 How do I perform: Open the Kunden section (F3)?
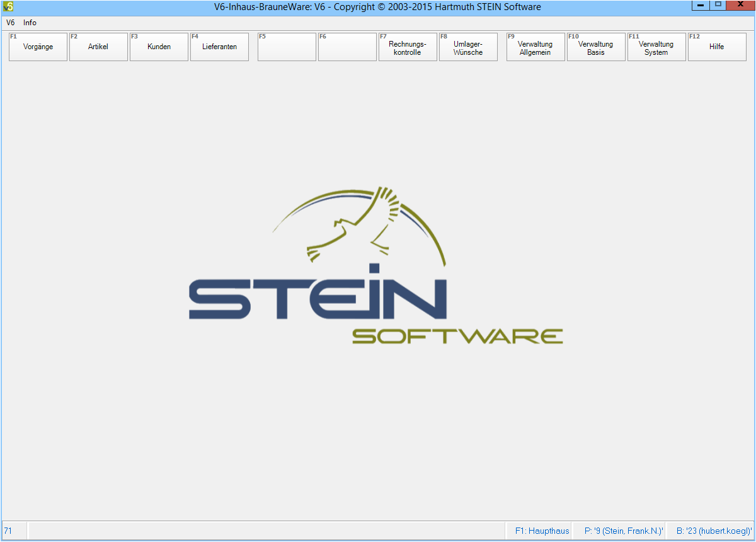pos(159,47)
